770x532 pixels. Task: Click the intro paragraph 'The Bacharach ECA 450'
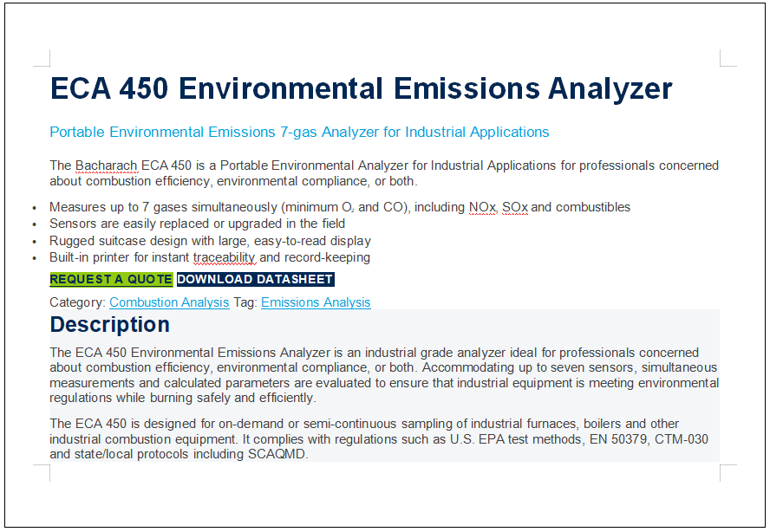click(384, 173)
